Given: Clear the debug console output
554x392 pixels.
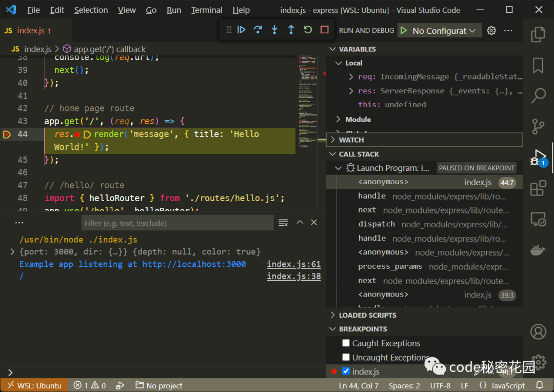Looking at the screenshot, I should pyautogui.click(x=283, y=223).
